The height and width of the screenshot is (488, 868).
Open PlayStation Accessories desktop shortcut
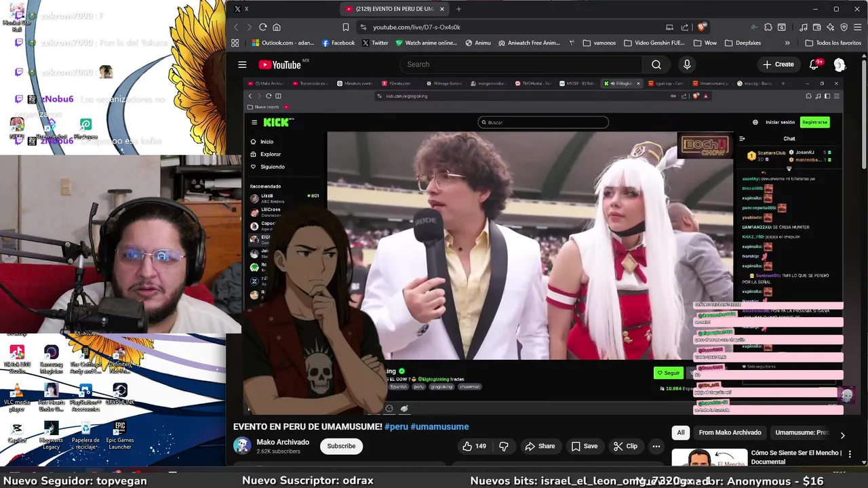[x=85, y=399]
